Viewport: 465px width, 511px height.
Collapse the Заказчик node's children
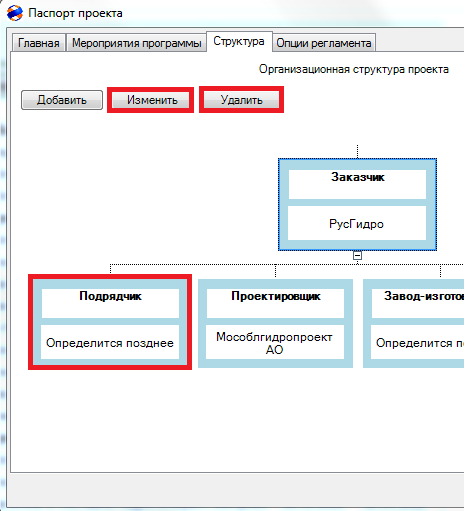point(357,256)
